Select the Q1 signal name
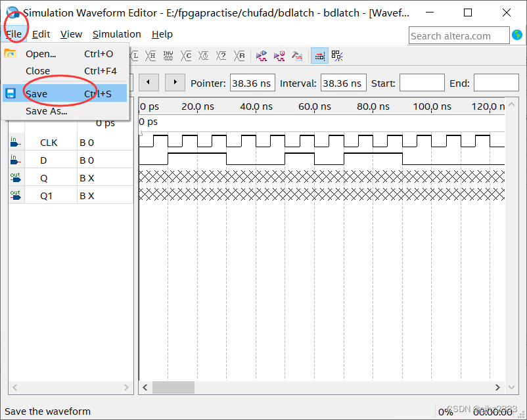 [x=46, y=196]
